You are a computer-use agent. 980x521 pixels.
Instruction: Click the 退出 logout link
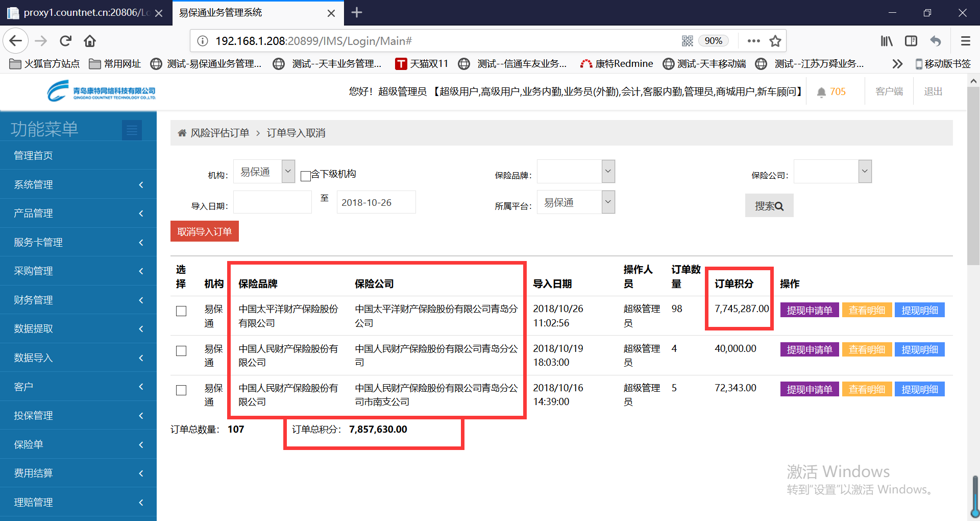933,91
